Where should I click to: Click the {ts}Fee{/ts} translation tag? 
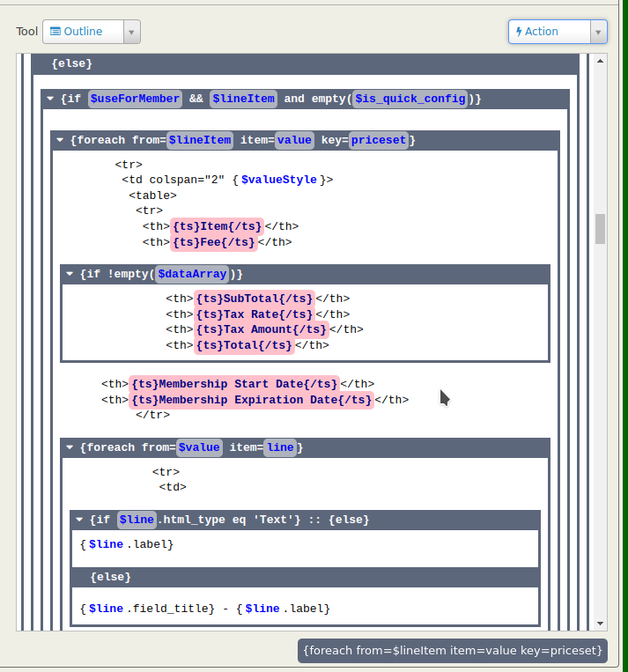214,242
